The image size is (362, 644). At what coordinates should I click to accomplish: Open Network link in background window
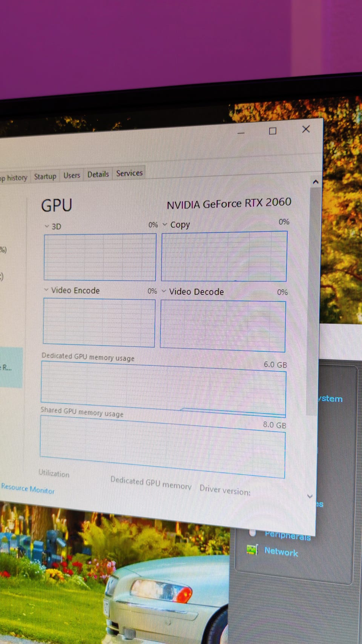[281, 552]
